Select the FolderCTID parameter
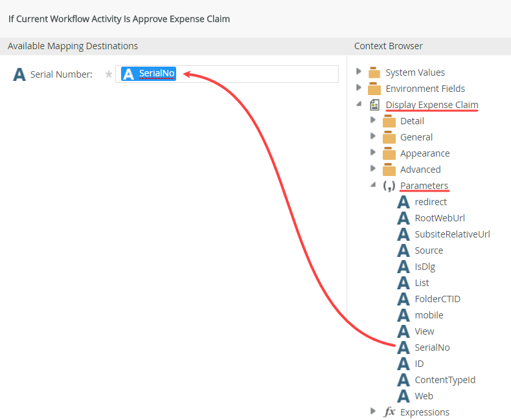This screenshot has height=420, width=511. (437, 299)
